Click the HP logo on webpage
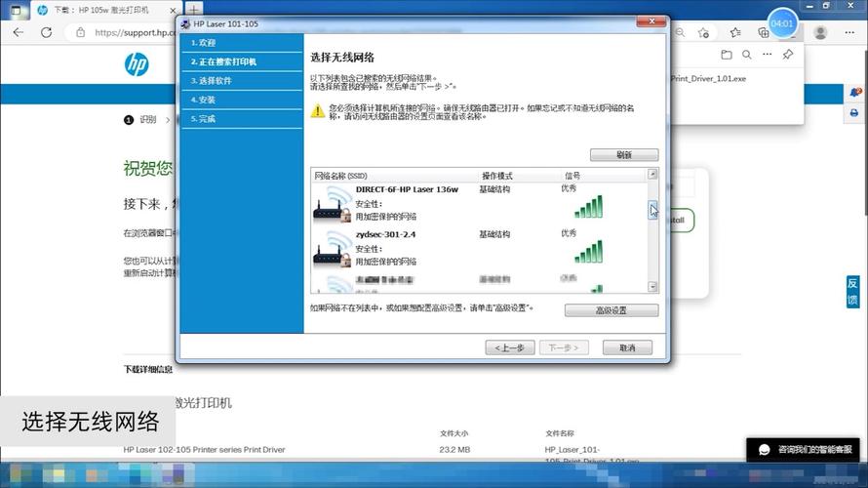 (137, 64)
